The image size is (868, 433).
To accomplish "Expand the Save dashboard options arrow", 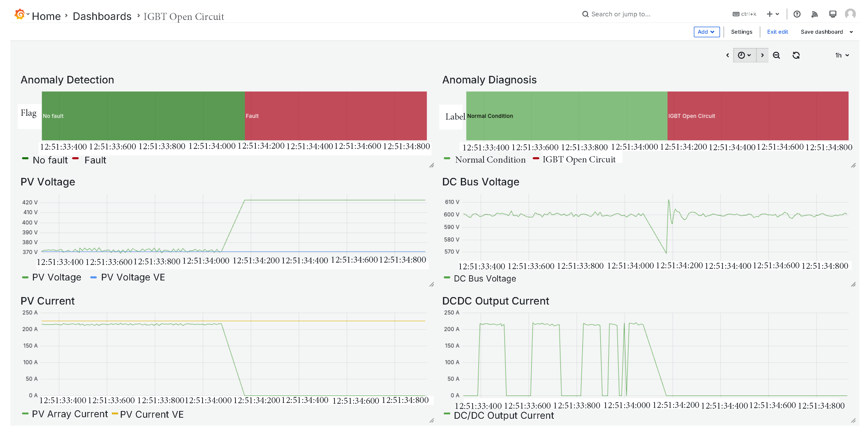I will click(x=851, y=32).
